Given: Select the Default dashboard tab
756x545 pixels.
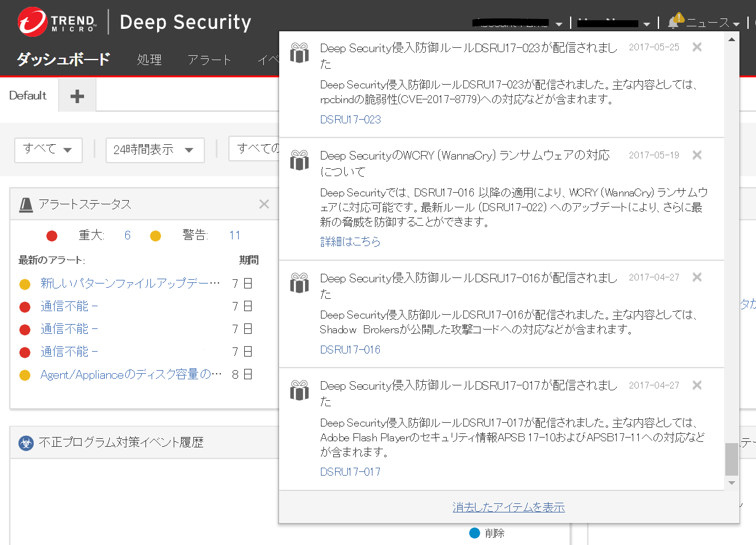Looking at the screenshot, I should pos(28,96).
